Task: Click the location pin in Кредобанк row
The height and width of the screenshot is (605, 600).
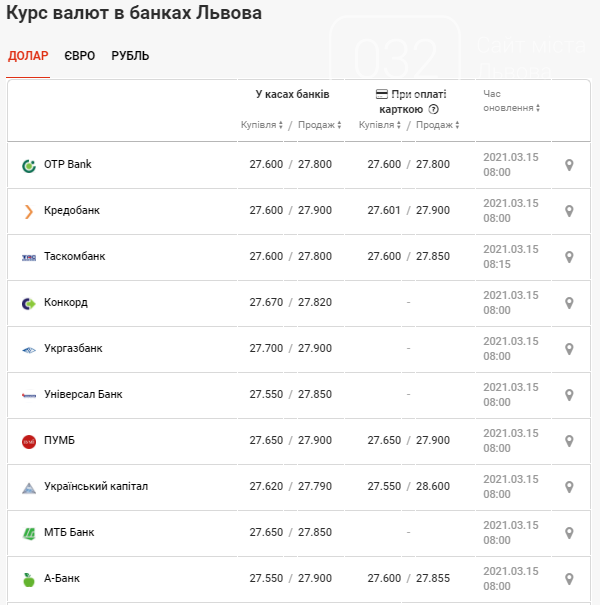Action: [569, 211]
